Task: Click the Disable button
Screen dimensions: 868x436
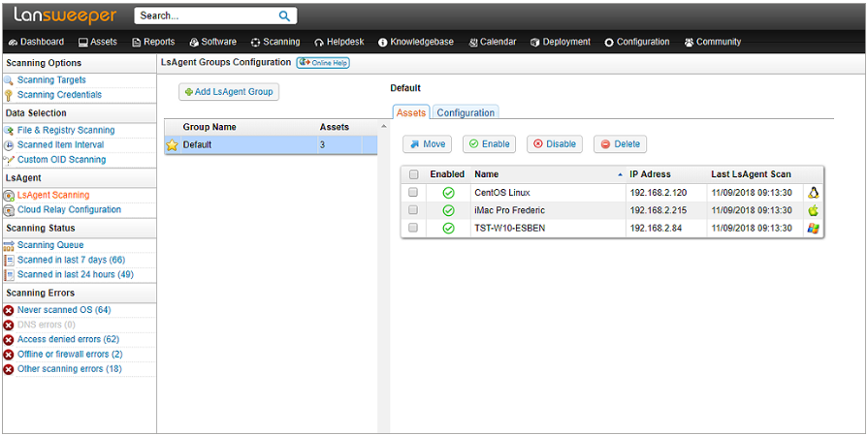Action: click(x=555, y=144)
